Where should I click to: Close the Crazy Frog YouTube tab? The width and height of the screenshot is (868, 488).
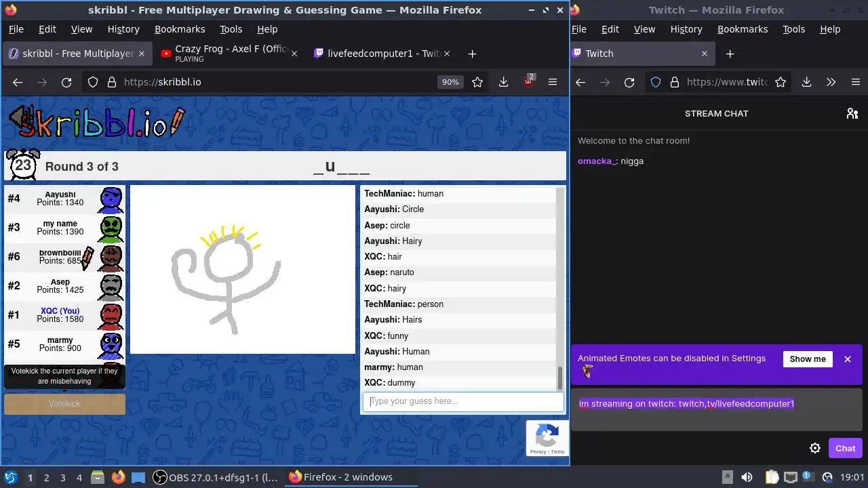pos(294,54)
